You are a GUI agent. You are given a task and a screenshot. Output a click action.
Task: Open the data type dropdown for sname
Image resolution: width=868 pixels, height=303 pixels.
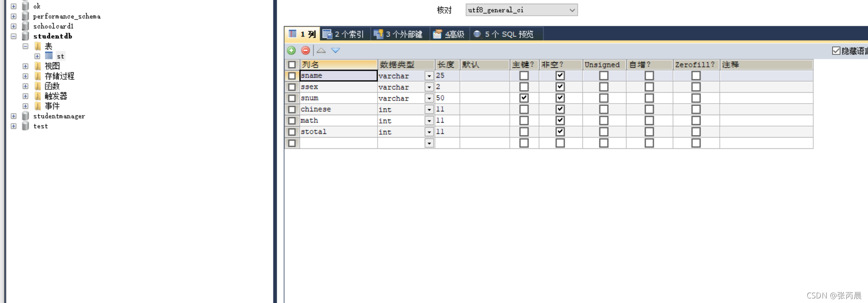(x=429, y=76)
